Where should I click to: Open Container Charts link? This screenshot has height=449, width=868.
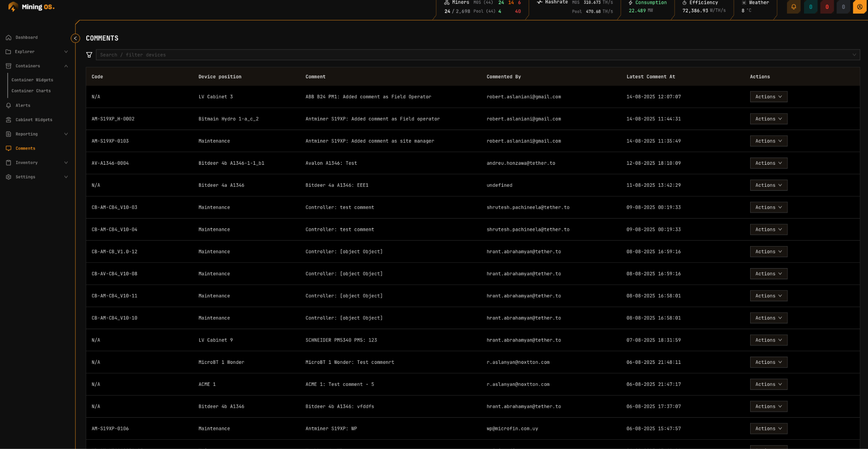tap(31, 91)
